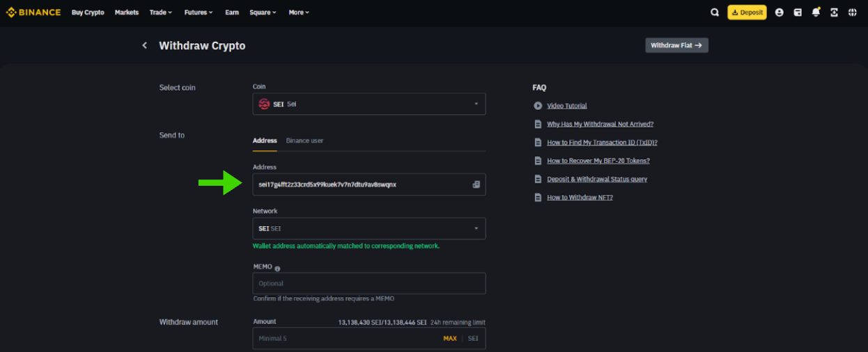Click the Binance logo

(x=33, y=13)
